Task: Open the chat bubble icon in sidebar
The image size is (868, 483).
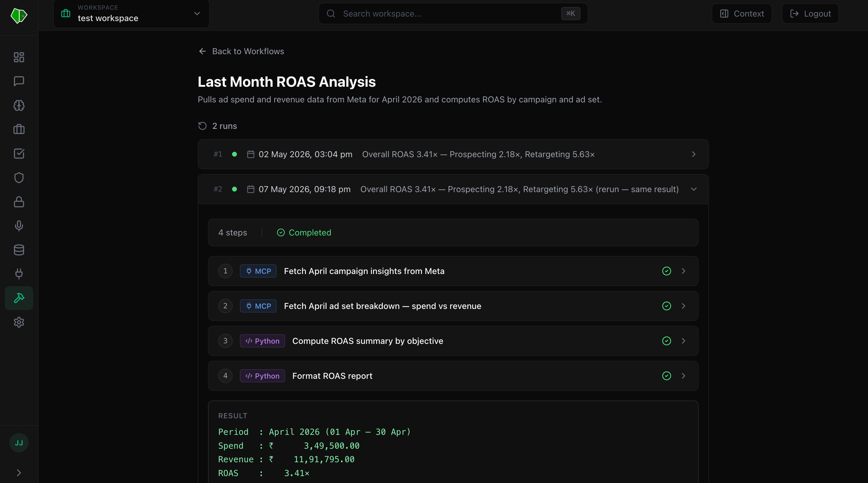Action: click(x=19, y=81)
